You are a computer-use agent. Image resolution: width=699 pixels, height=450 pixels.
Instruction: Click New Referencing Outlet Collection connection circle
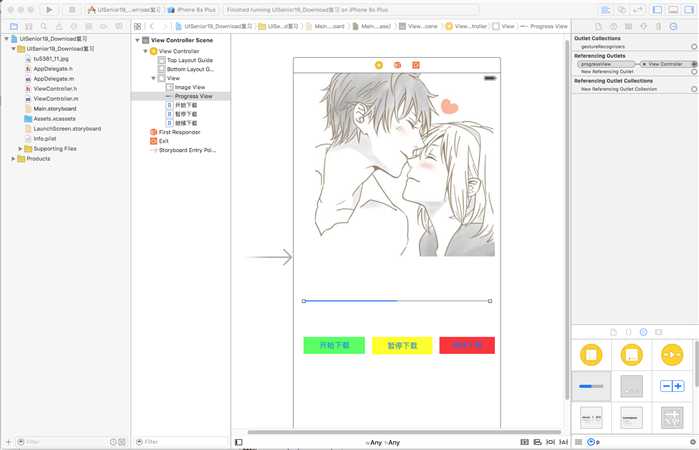(694, 89)
